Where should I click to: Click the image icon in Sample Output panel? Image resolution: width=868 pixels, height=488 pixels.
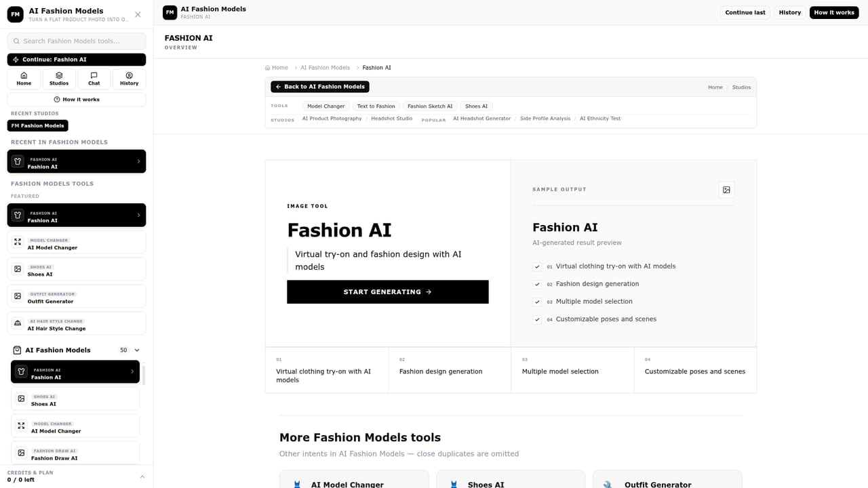pos(726,190)
